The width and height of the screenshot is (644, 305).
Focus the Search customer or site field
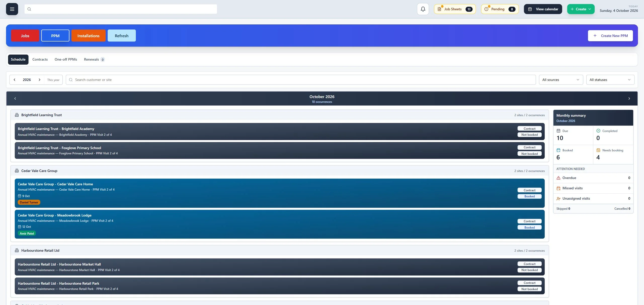301,80
